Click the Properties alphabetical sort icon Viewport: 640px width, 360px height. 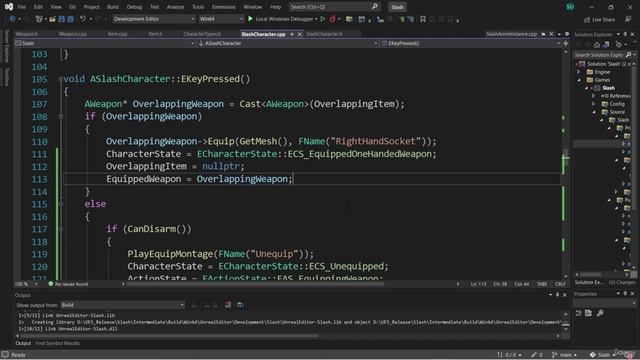pos(588,313)
